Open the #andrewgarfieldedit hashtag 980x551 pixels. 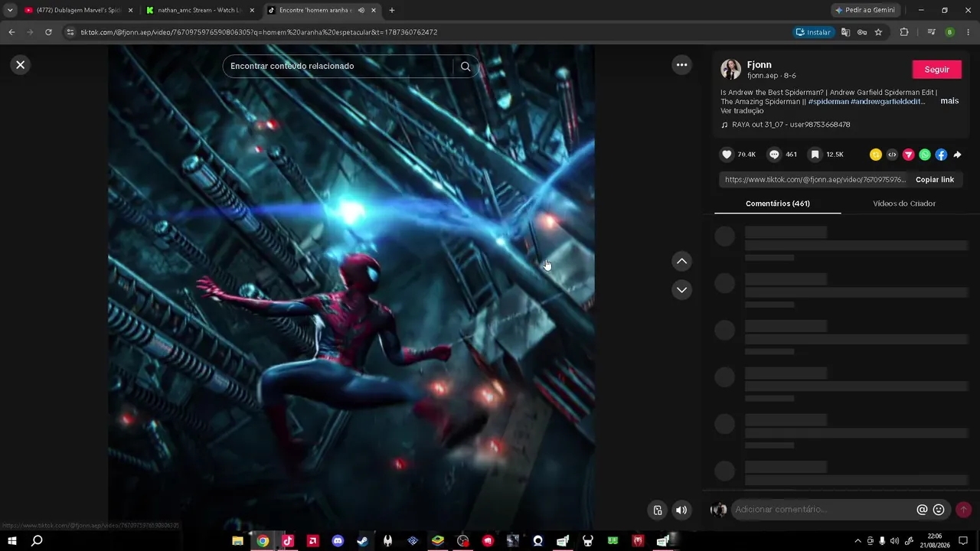tap(888, 102)
